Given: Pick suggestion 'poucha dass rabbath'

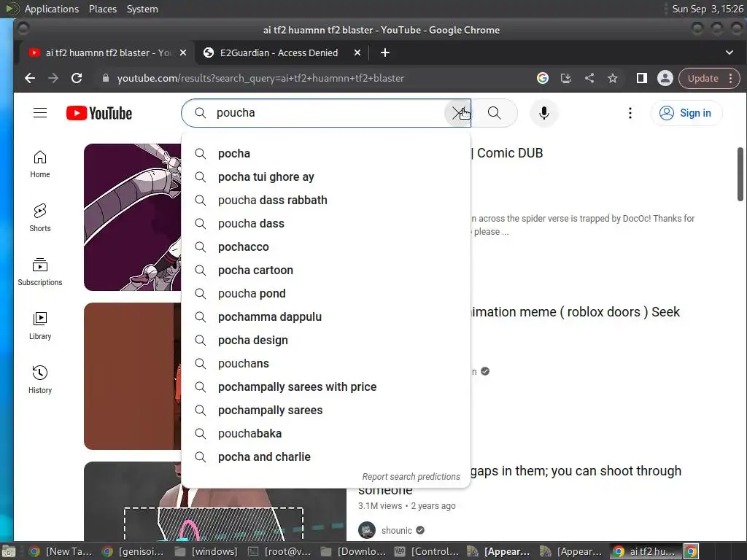Looking at the screenshot, I should coord(326,200).
